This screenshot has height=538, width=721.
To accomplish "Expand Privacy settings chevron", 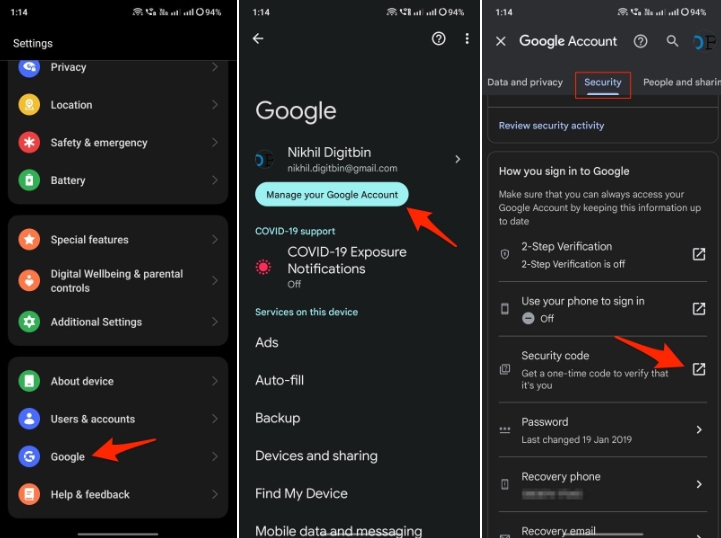I will [x=215, y=67].
